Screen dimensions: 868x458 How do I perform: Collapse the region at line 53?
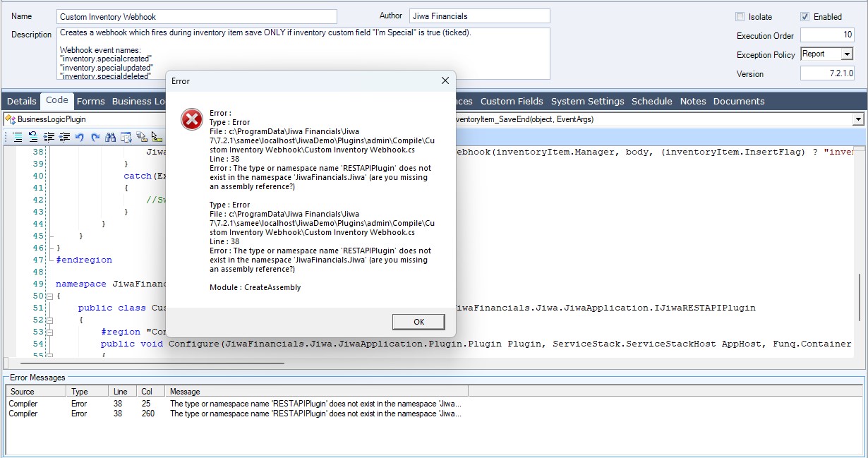pos(49,332)
